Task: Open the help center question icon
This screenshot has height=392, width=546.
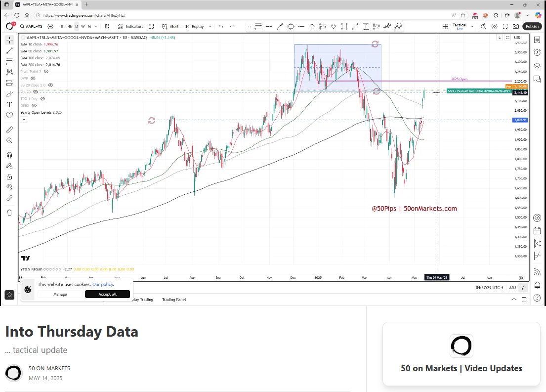Action: (x=537, y=298)
